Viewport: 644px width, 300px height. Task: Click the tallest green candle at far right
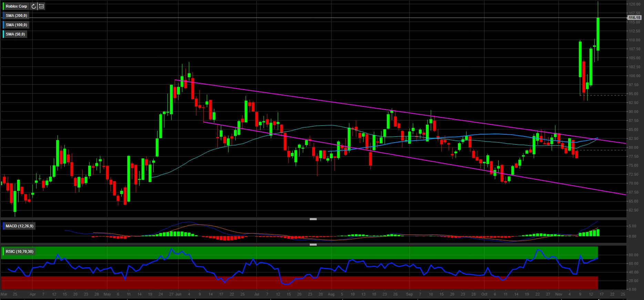pyautogui.click(x=598, y=34)
